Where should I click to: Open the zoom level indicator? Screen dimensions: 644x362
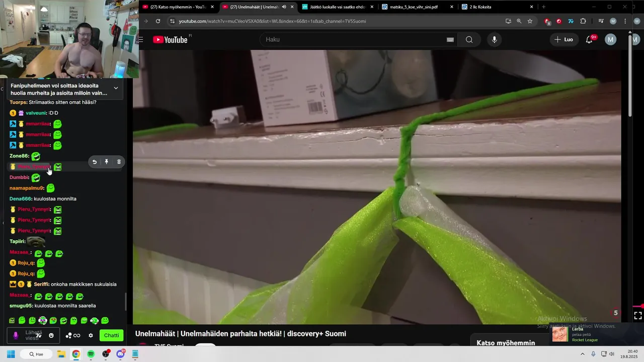coord(519,21)
